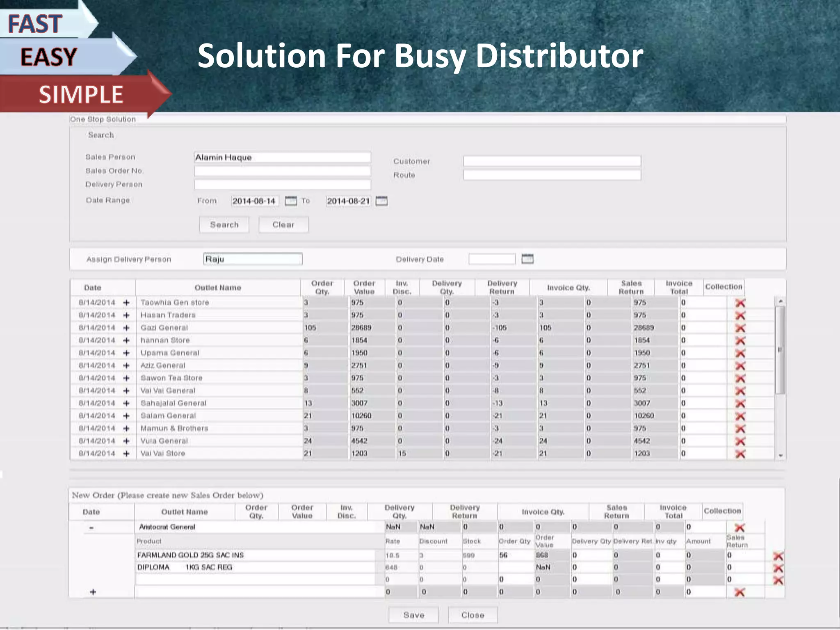The height and width of the screenshot is (630, 840).
Task: Focus the Route field
Action: (x=552, y=175)
